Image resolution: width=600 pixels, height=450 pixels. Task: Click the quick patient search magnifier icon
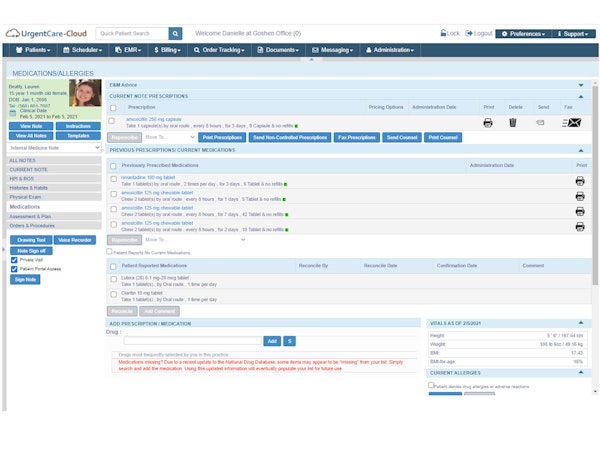pos(176,33)
